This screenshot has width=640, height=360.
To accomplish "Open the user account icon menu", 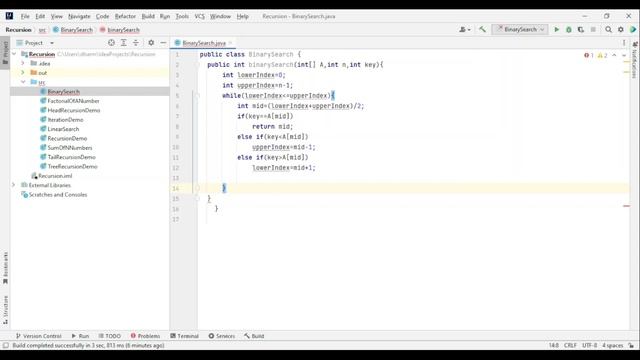I will click(464, 29).
